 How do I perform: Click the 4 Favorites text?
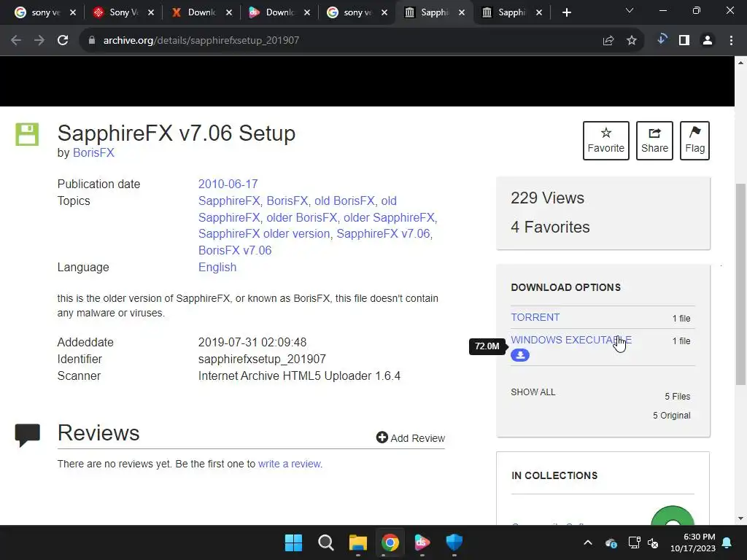550,227
